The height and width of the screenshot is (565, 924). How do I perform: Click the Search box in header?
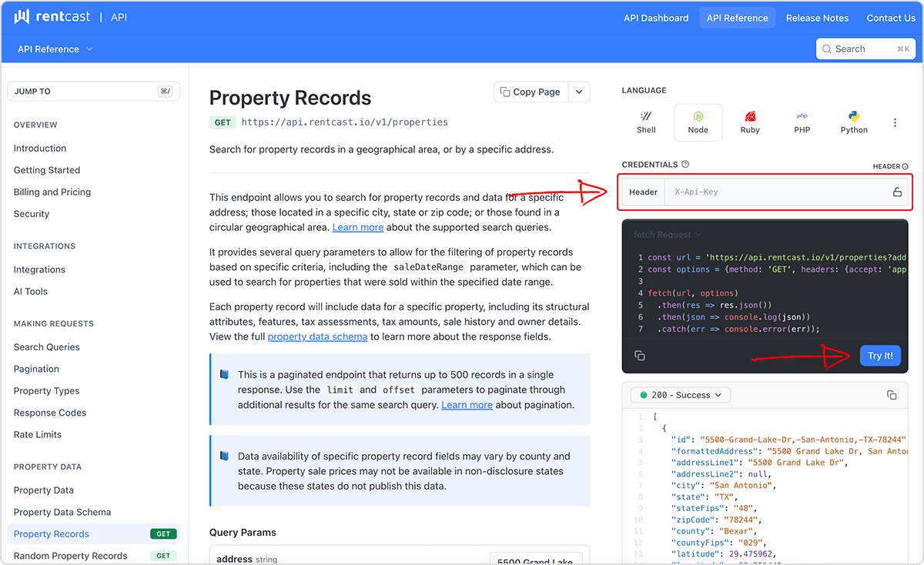(865, 48)
